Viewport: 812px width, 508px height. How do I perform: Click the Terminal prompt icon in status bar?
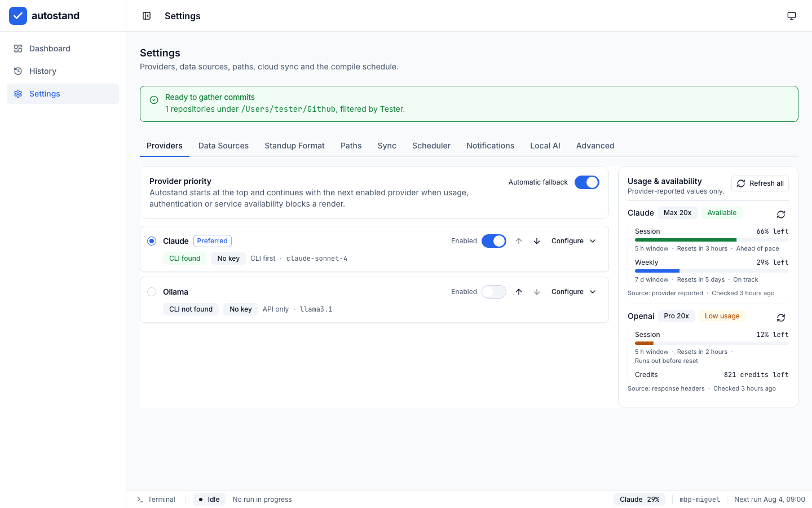[x=140, y=500]
